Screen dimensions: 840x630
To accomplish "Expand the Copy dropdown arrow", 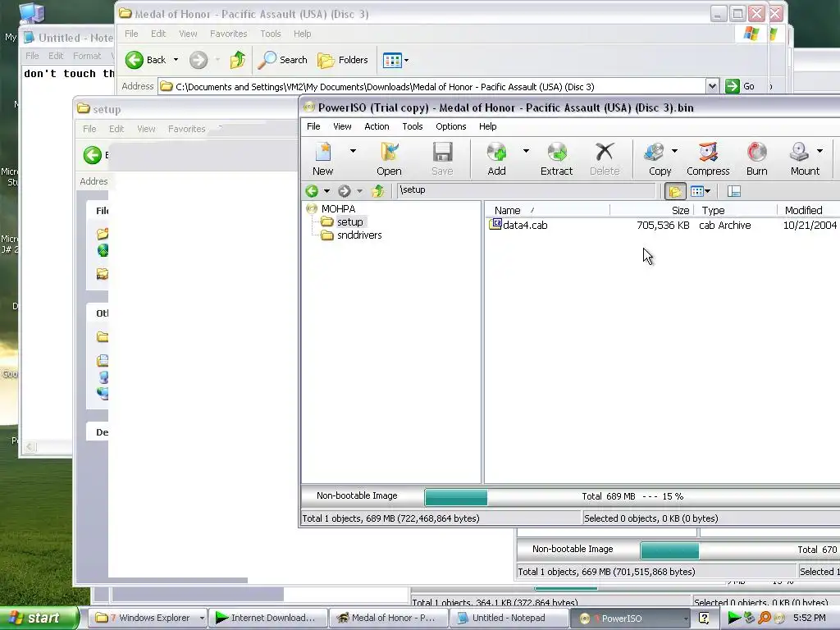I will tap(674, 151).
